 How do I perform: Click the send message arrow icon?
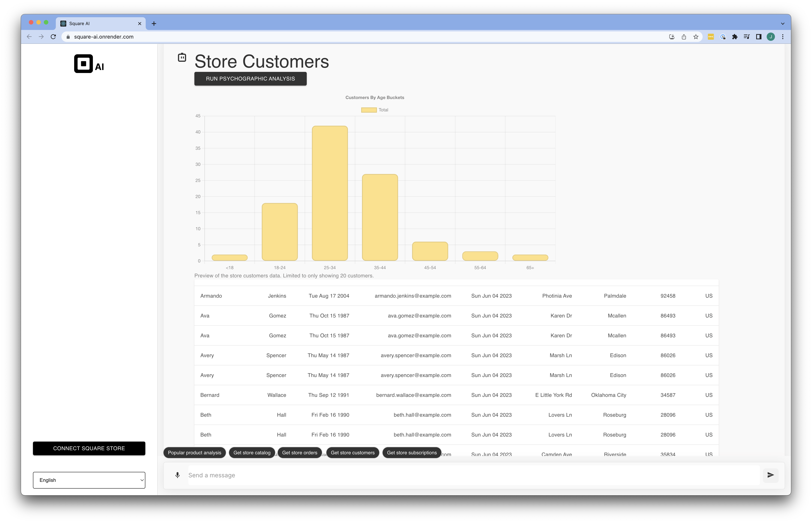(771, 475)
